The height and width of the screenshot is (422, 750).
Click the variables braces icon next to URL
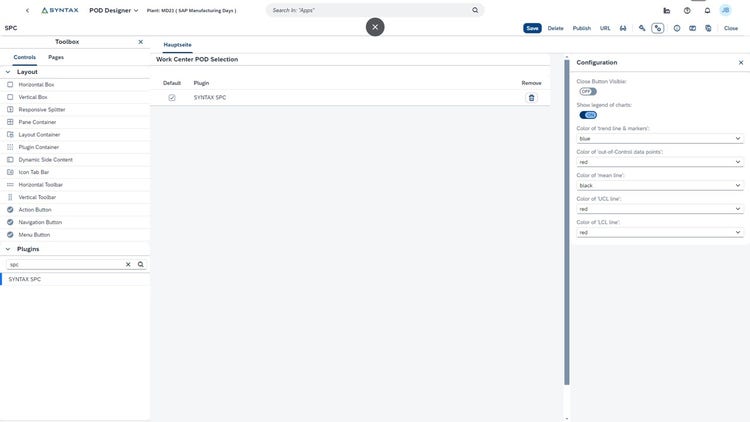coord(623,28)
